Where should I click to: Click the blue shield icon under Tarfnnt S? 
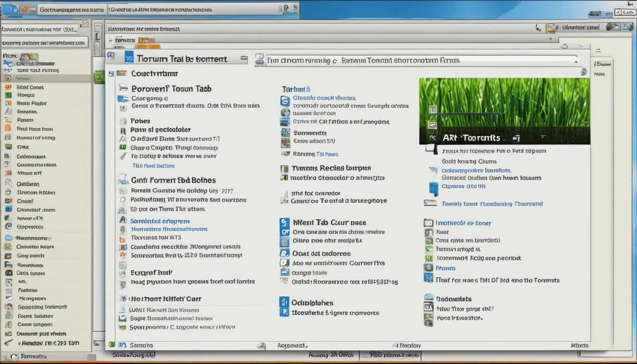pyautogui.click(x=285, y=100)
